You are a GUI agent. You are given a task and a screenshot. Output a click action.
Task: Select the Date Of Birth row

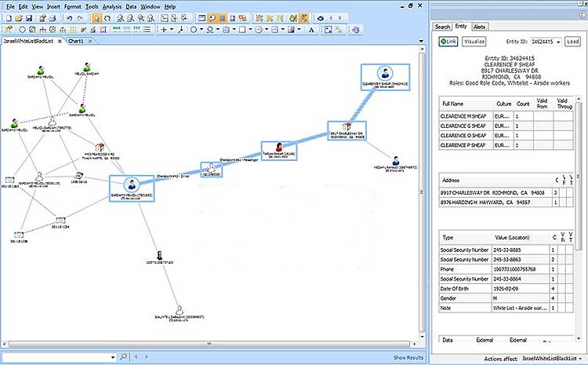click(x=506, y=289)
